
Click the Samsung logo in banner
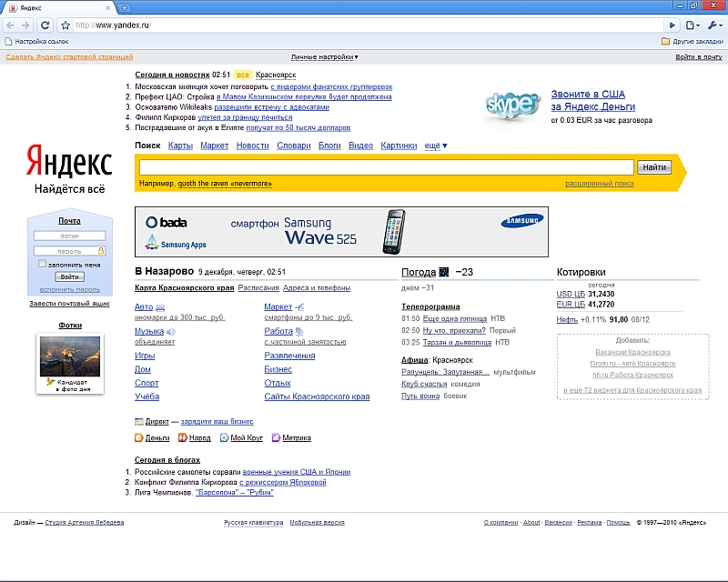pos(522,220)
